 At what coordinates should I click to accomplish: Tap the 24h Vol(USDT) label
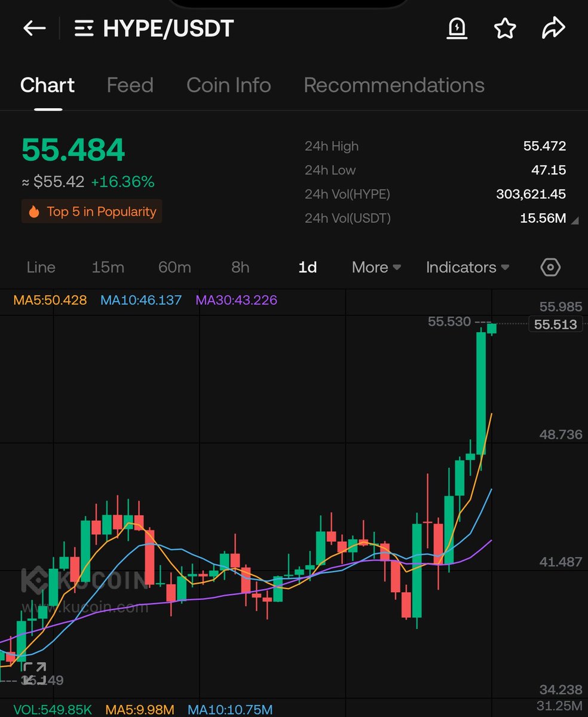[347, 218]
